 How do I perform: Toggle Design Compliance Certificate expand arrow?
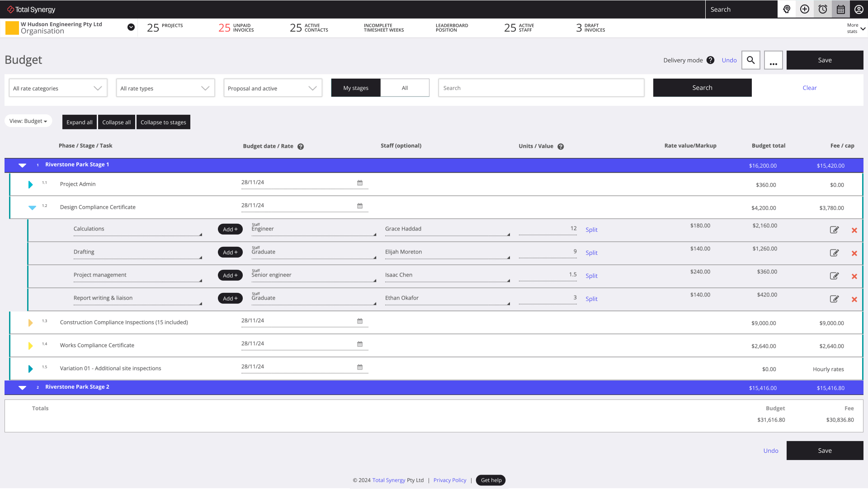tap(31, 207)
